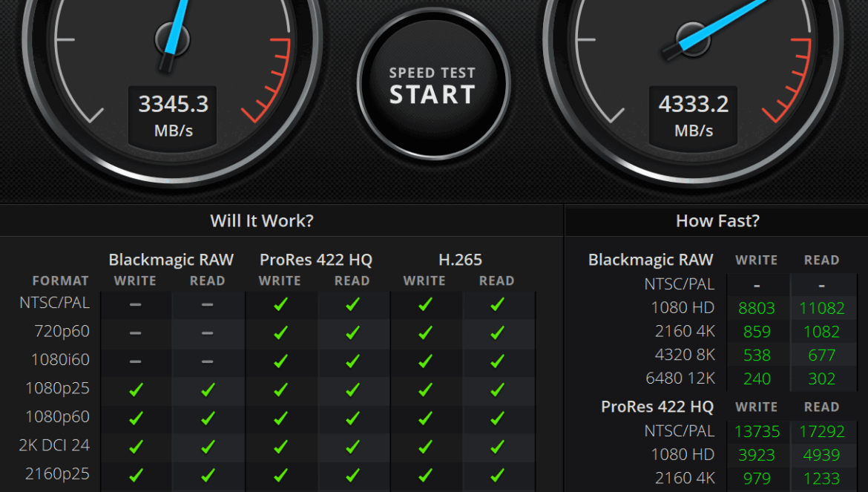868x492 pixels.
Task: Click the 6480 12K read value 302
Action: tap(821, 379)
